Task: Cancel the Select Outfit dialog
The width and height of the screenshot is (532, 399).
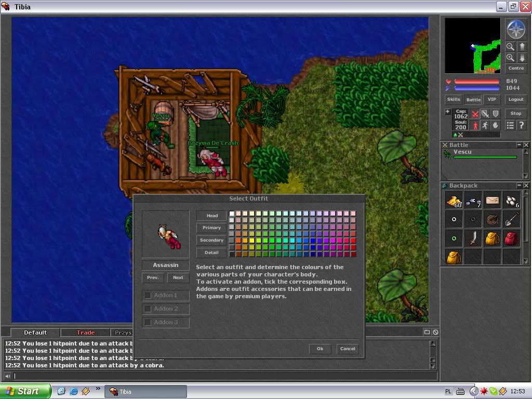Action: coord(348,349)
